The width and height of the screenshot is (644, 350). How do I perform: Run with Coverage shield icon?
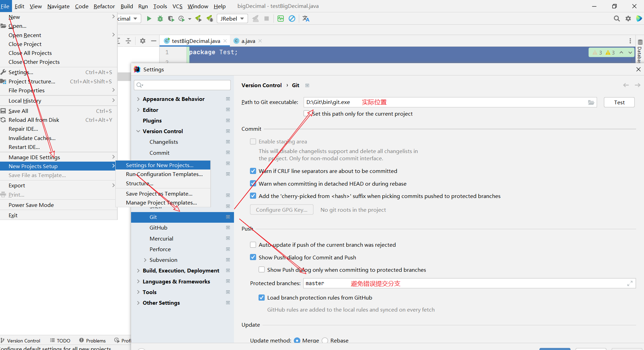click(x=171, y=19)
